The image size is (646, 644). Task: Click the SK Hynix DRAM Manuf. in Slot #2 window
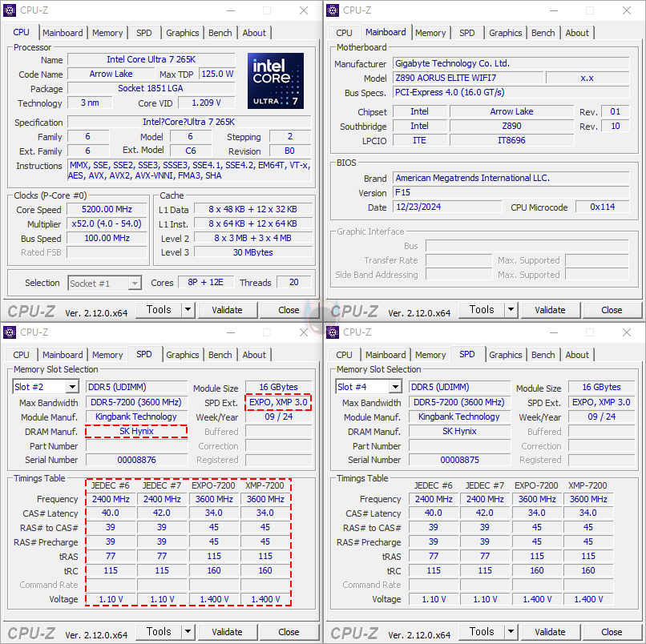point(136,431)
